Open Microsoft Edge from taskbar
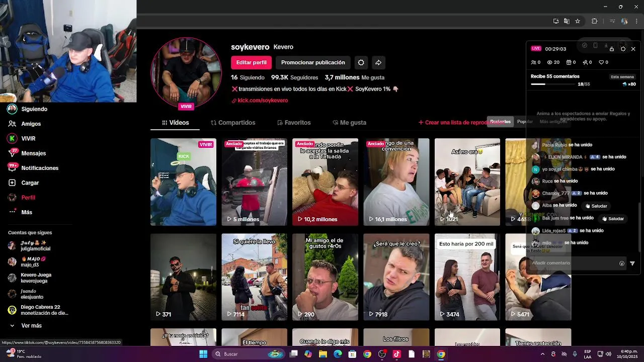644x362 pixels. [338, 354]
